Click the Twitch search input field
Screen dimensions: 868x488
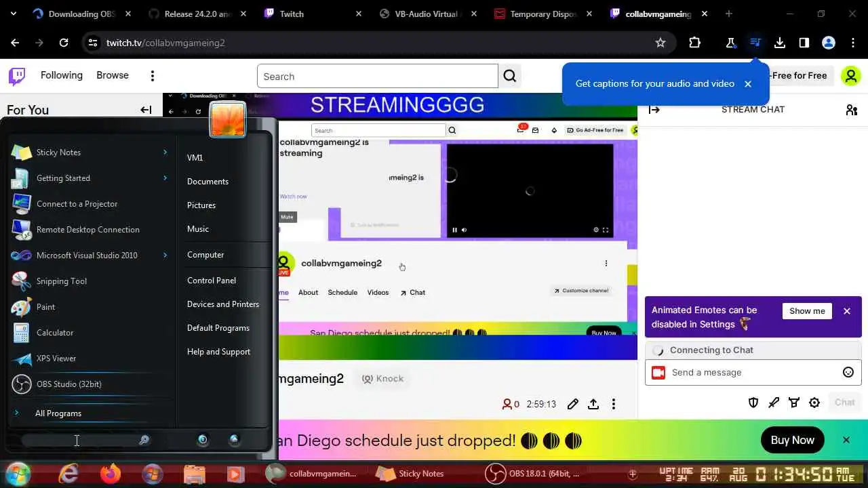pyautogui.click(x=378, y=76)
